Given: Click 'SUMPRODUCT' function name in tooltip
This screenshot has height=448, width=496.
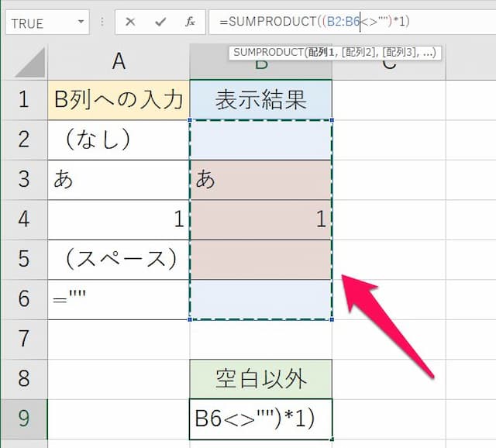Looking at the screenshot, I should click(269, 52).
